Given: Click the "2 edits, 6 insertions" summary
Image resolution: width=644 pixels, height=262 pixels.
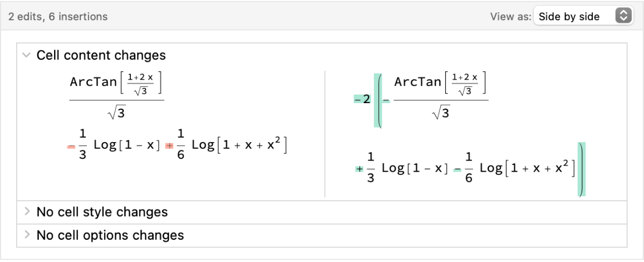Looking at the screenshot, I should (x=58, y=17).
